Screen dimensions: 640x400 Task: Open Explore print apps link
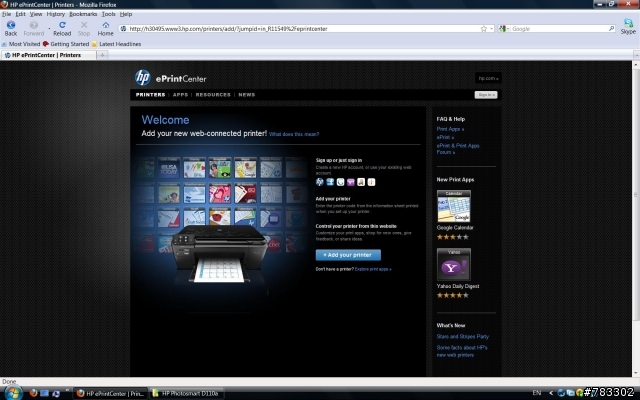[373, 269]
